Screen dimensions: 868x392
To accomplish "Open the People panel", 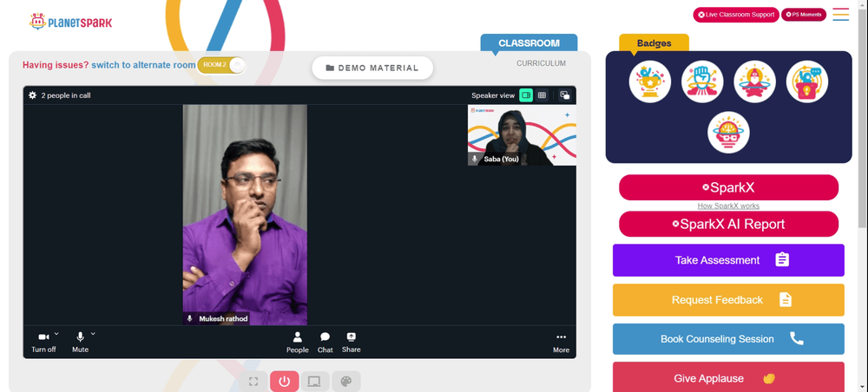I will [297, 343].
